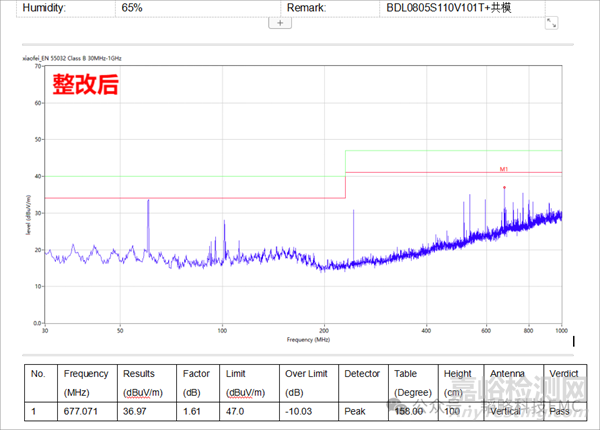Click the expand icon beside the Remark row
This screenshot has width=600, height=430.
pyautogui.click(x=551, y=22)
